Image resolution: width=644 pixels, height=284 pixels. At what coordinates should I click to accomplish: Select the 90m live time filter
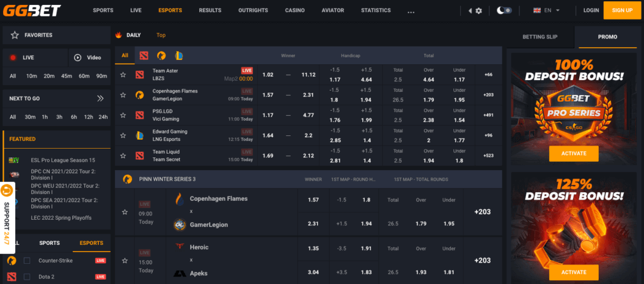(101, 76)
